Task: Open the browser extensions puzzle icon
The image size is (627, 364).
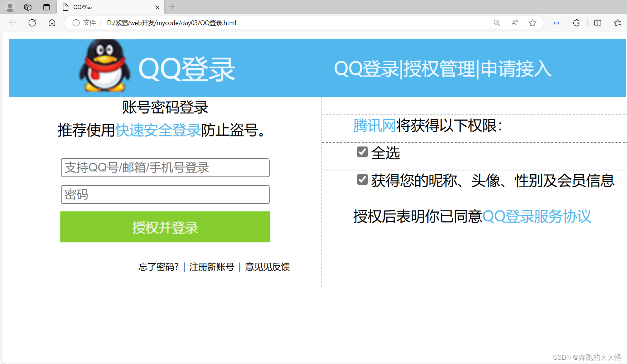Action: pos(576,23)
